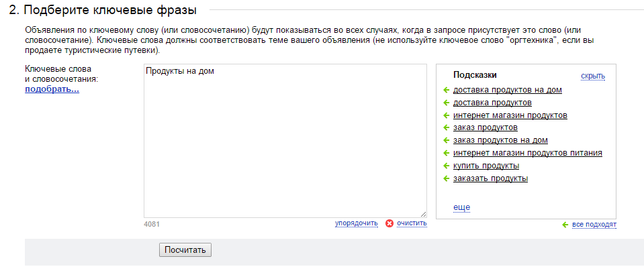644x277 pixels.
Task: Click green arrow next to 'все подходят'
Action: tap(565, 225)
